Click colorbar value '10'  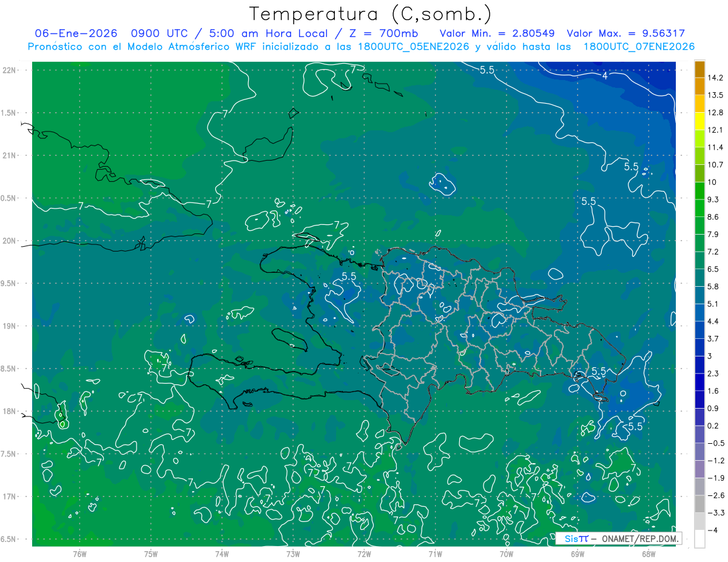(712, 182)
